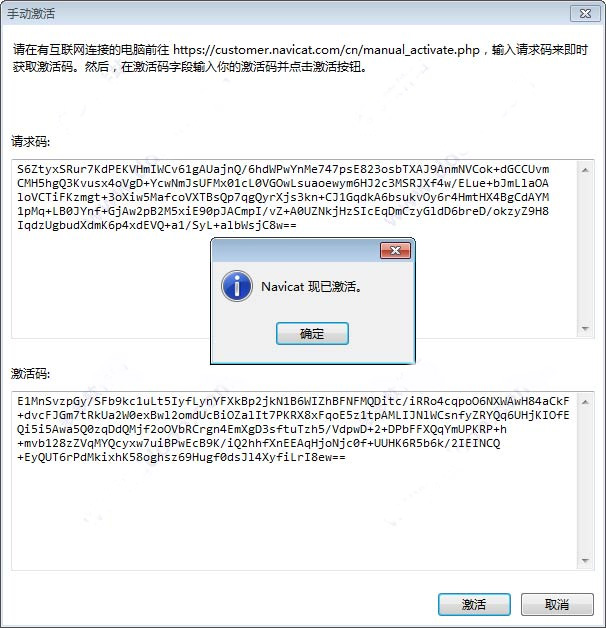The width and height of the screenshot is (606, 628).
Task: Click the up arrow of the 激活码 scrollbar
Action: tap(585, 402)
